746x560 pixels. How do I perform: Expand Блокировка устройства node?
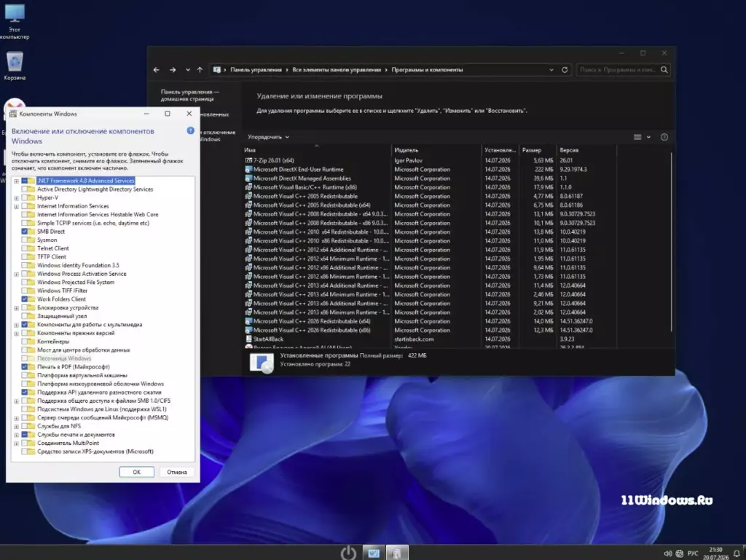pos(16,308)
